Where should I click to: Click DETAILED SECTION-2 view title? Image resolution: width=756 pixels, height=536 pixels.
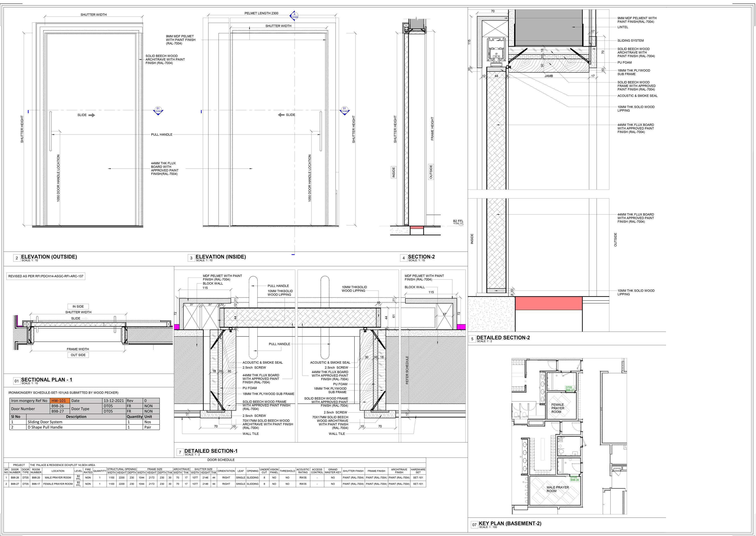(x=503, y=338)
